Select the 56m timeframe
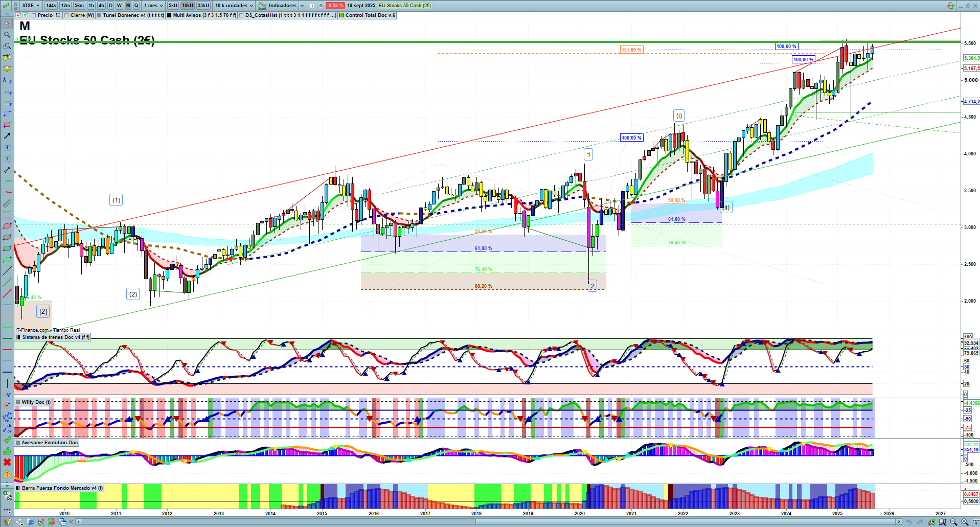Viewport: 980px width, 527px height. 79,6
